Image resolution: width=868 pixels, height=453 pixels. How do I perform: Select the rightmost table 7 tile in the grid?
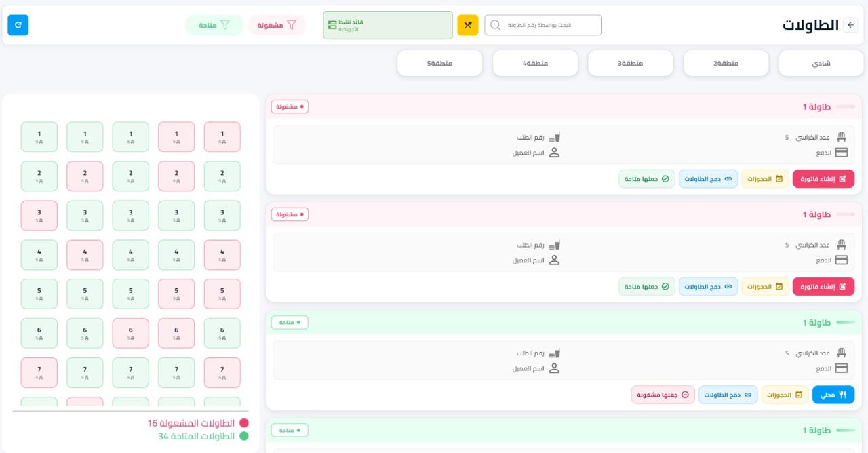point(222,373)
